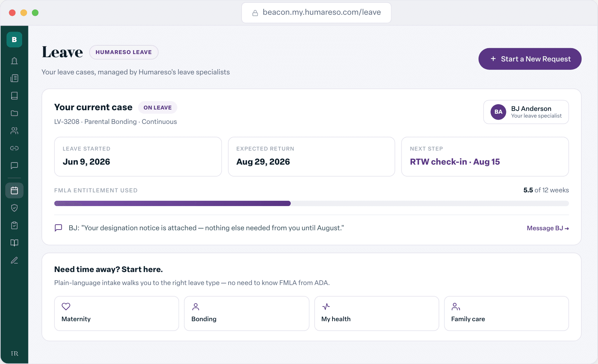
Task: Click the BA avatar of BJ Anderson
Action: pyautogui.click(x=498, y=112)
